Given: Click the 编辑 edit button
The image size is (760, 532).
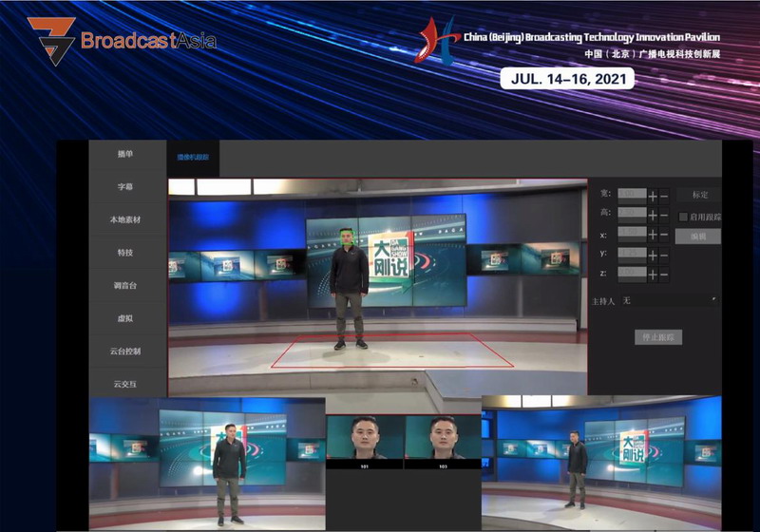Looking at the screenshot, I should pyautogui.click(x=698, y=236).
